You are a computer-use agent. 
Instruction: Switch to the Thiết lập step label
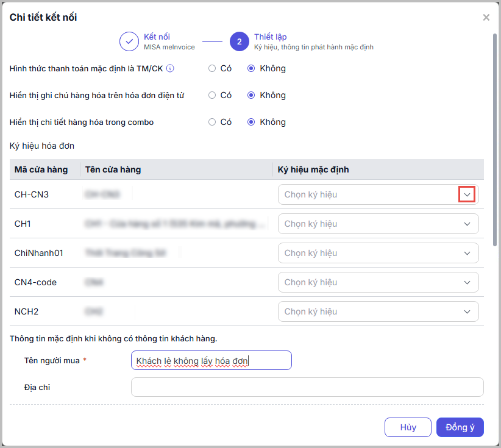[271, 37]
